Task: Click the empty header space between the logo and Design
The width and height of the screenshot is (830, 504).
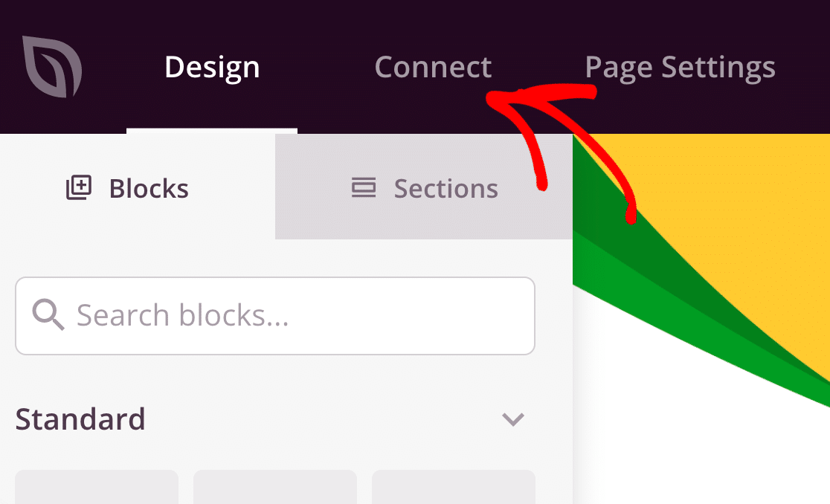Action: tap(123, 67)
